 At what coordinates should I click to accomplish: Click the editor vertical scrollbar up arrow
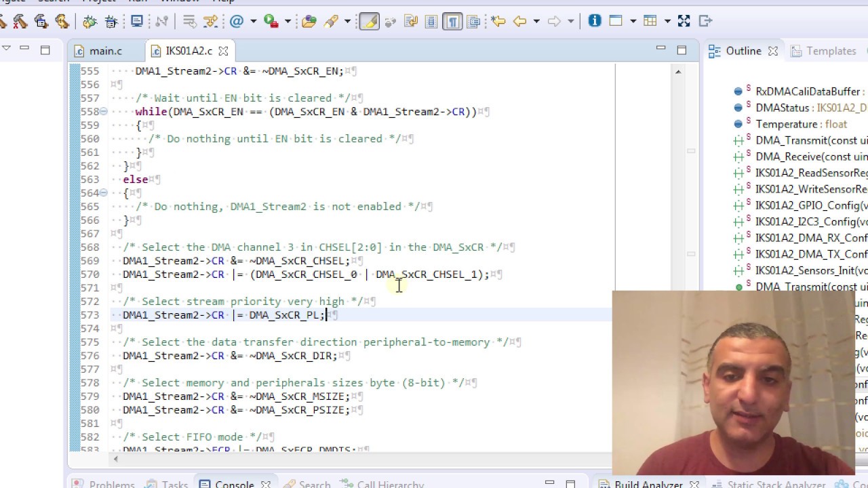pos(677,71)
